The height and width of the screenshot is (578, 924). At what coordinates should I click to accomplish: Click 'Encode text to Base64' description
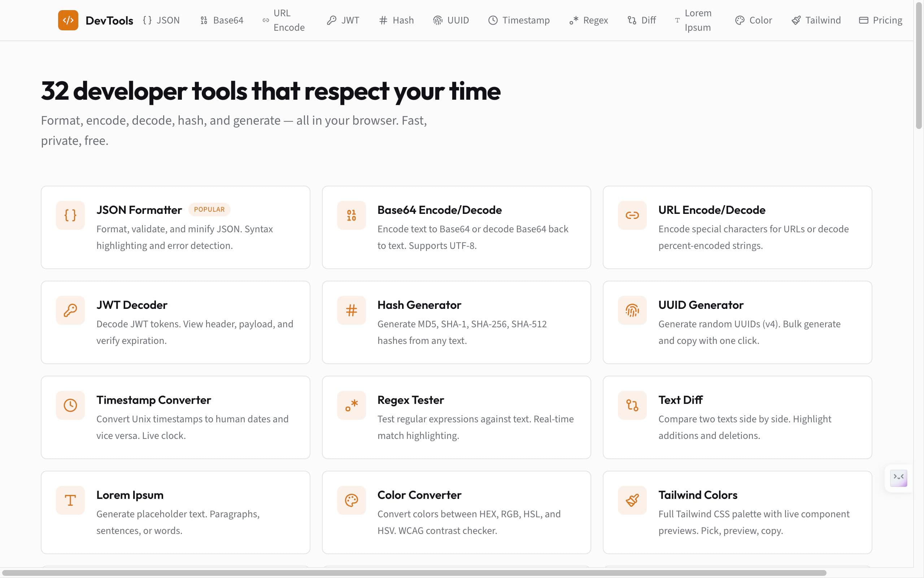tap(473, 237)
